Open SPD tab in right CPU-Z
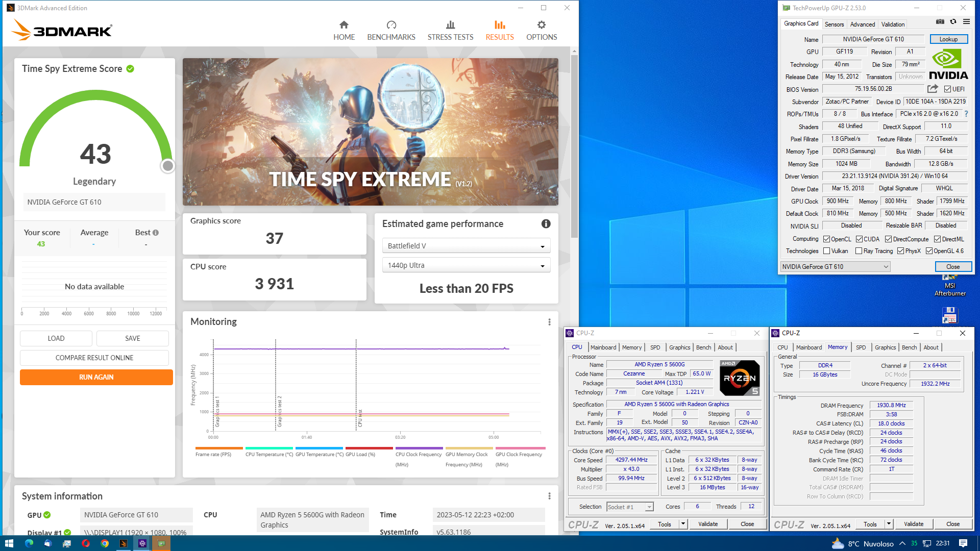This screenshot has height=551, width=980. point(861,347)
